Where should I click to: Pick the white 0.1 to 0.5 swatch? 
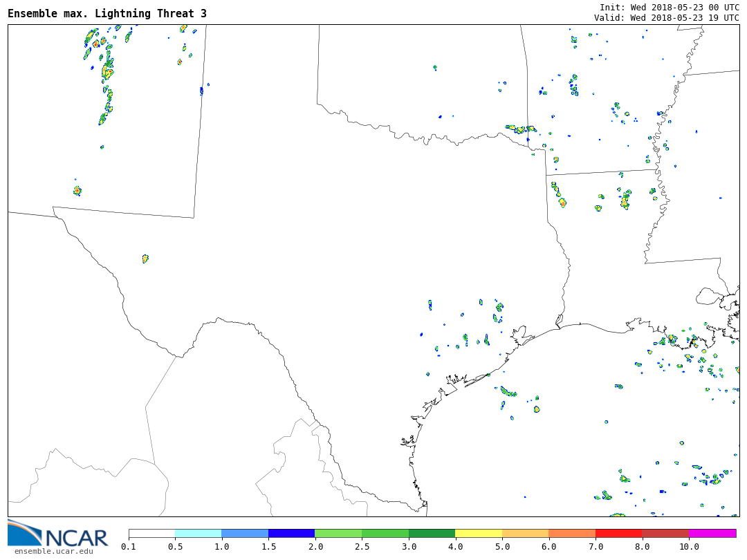151,534
